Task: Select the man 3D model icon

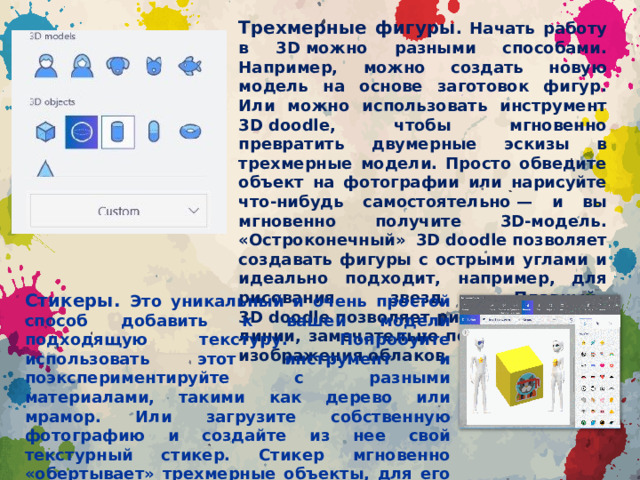Action: 46,66
